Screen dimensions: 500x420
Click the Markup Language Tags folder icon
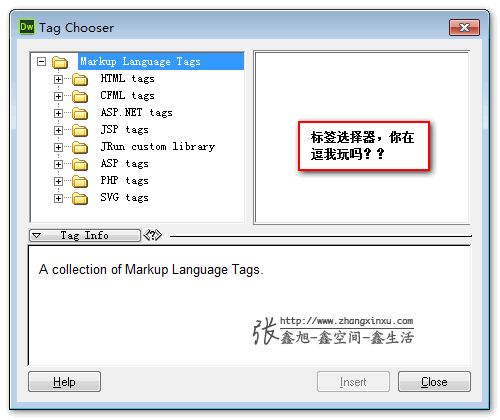click(x=60, y=62)
